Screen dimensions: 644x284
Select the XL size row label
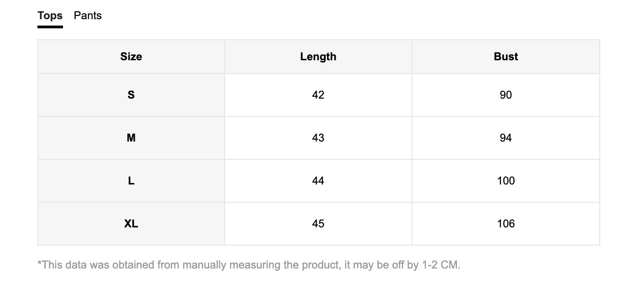coord(131,224)
